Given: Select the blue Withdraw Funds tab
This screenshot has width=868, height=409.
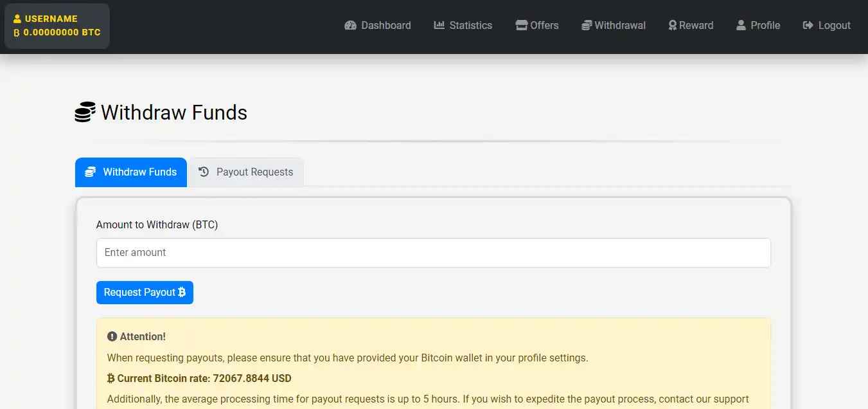Looking at the screenshot, I should coord(131,172).
